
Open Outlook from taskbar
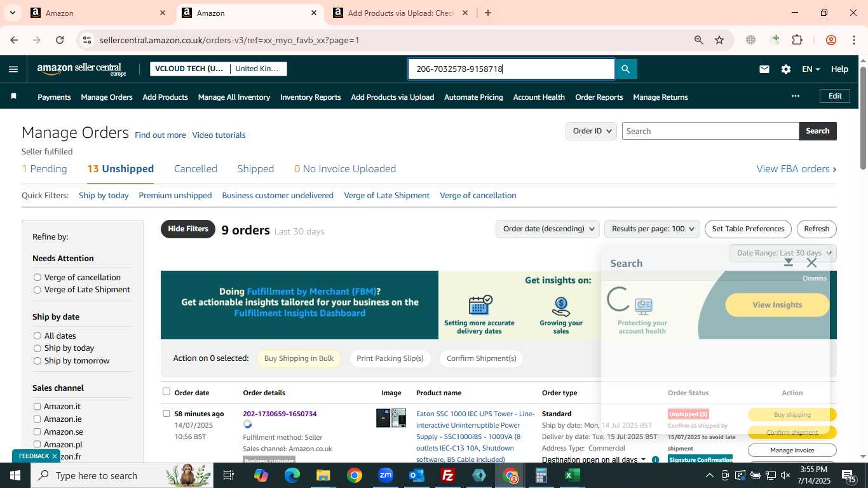[x=417, y=475]
